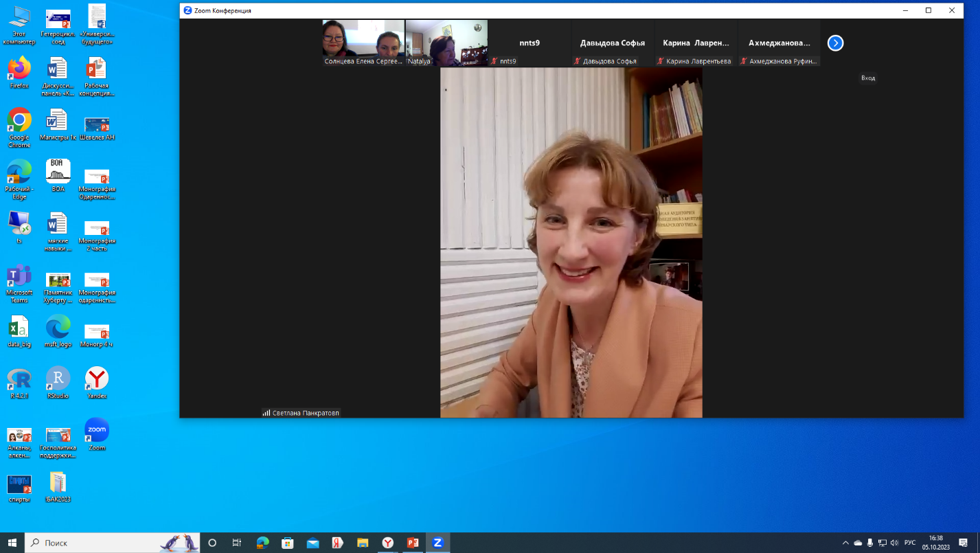The width and height of the screenshot is (980, 553).
Task: Switch to PowerPoint on the taskbar
Action: click(413, 543)
